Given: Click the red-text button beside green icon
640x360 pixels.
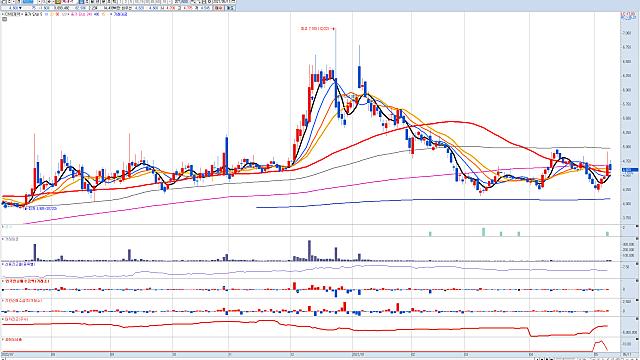Looking at the screenshot, I should point(67,2).
